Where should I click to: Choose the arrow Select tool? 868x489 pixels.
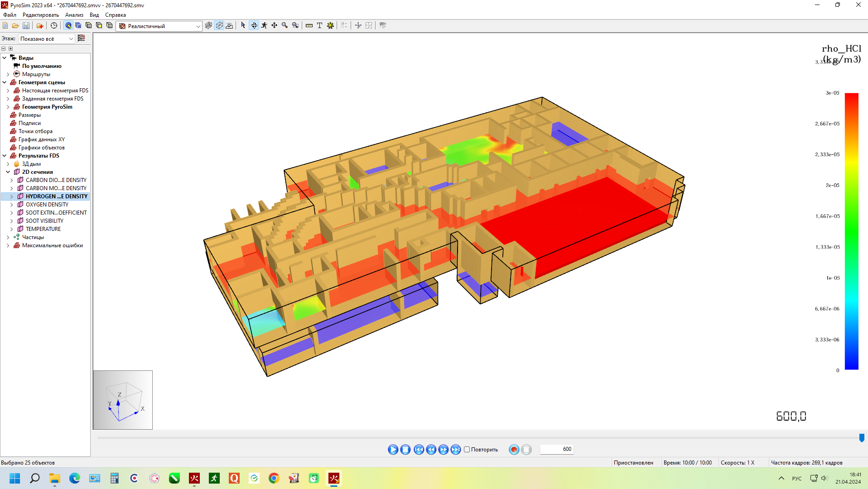coord(243,26)
